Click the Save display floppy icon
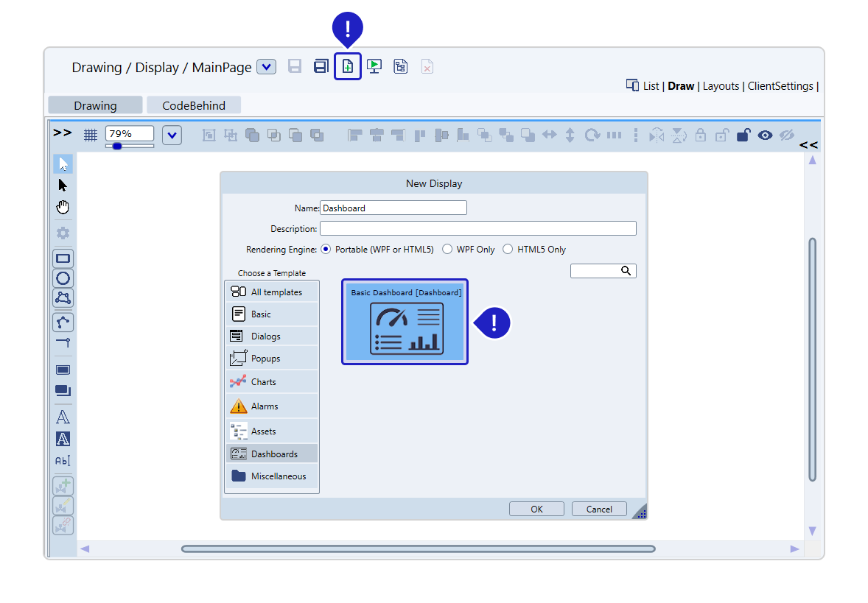 295,67
